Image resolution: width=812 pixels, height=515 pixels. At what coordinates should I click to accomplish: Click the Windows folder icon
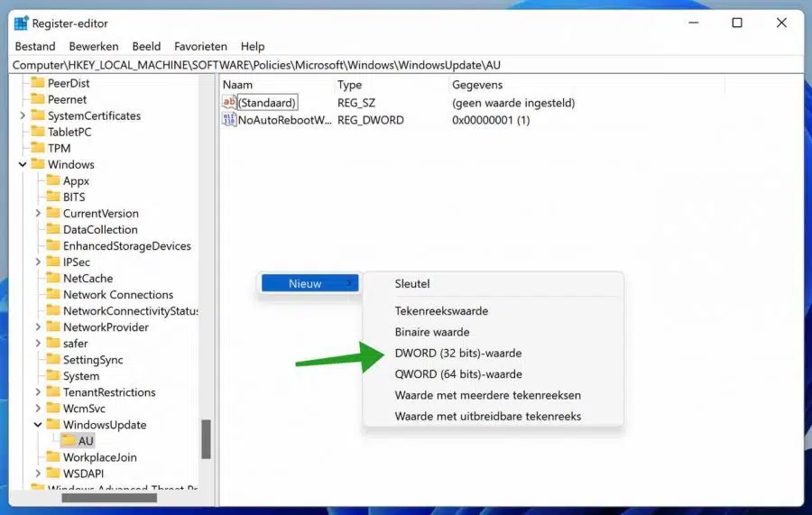pyautogui.click(x=37, y=164)
